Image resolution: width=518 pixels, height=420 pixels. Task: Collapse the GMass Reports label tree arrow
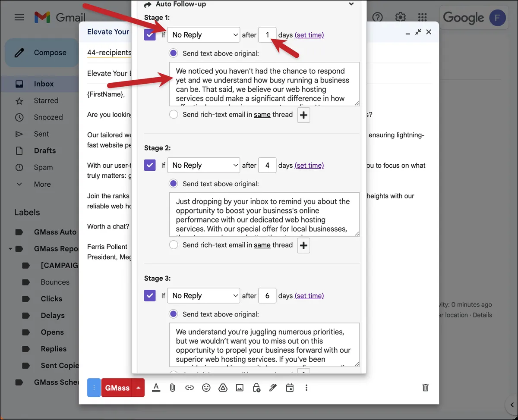pos(9,249)
